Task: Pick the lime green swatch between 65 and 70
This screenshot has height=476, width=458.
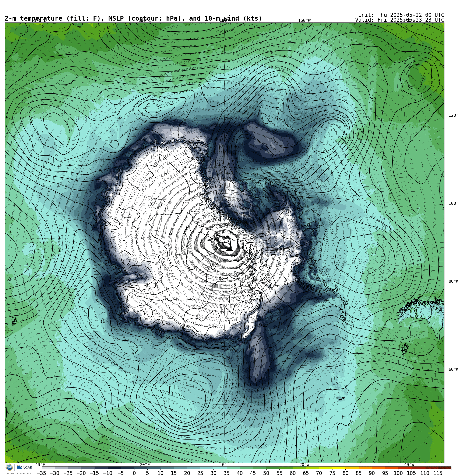Action: [312, 468]
